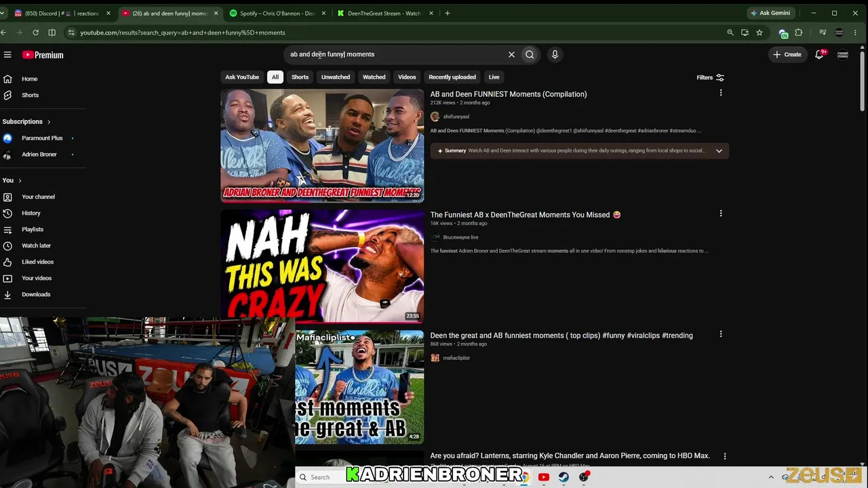Click the Ask Gemini button
The width and height of the screenshot is (868, 488).
770,13
